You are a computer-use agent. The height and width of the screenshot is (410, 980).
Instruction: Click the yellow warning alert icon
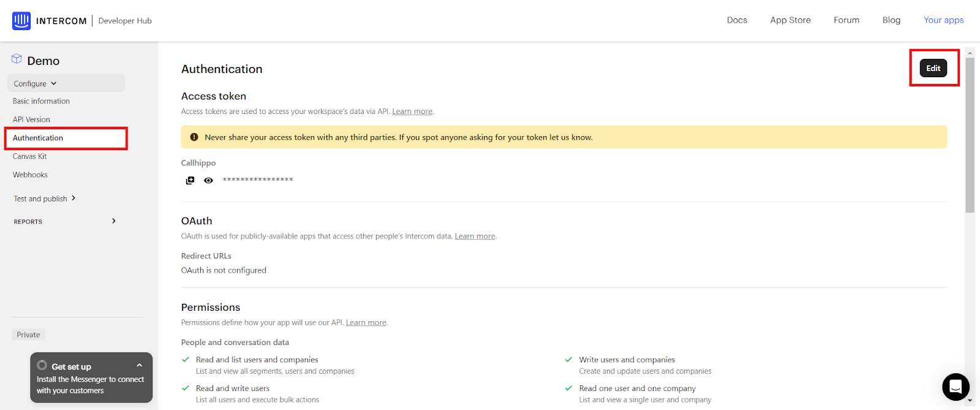click(194, 137)
